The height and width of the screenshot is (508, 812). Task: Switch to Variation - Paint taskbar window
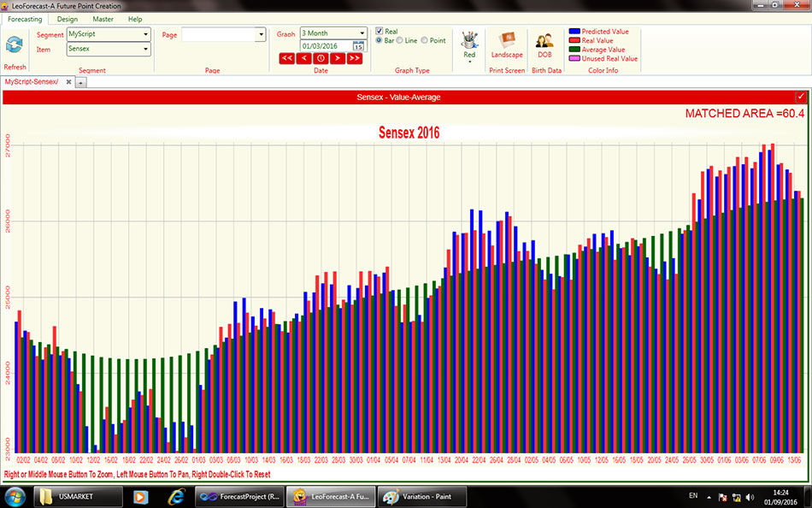(422, 497)
